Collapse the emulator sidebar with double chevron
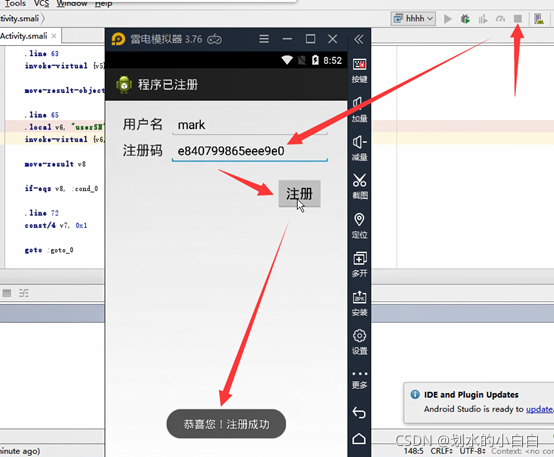554x457 pixels. (x=359, y=39)
